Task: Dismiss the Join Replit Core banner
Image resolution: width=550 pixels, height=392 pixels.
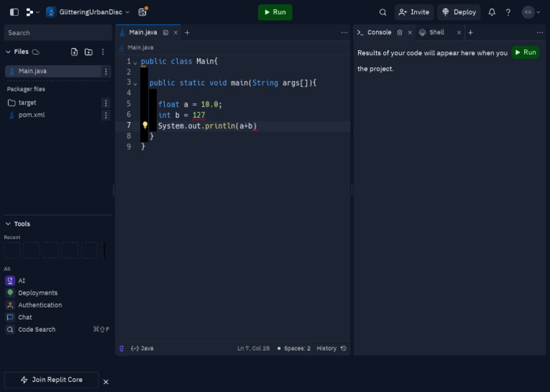Action: (x=106, y=382)
